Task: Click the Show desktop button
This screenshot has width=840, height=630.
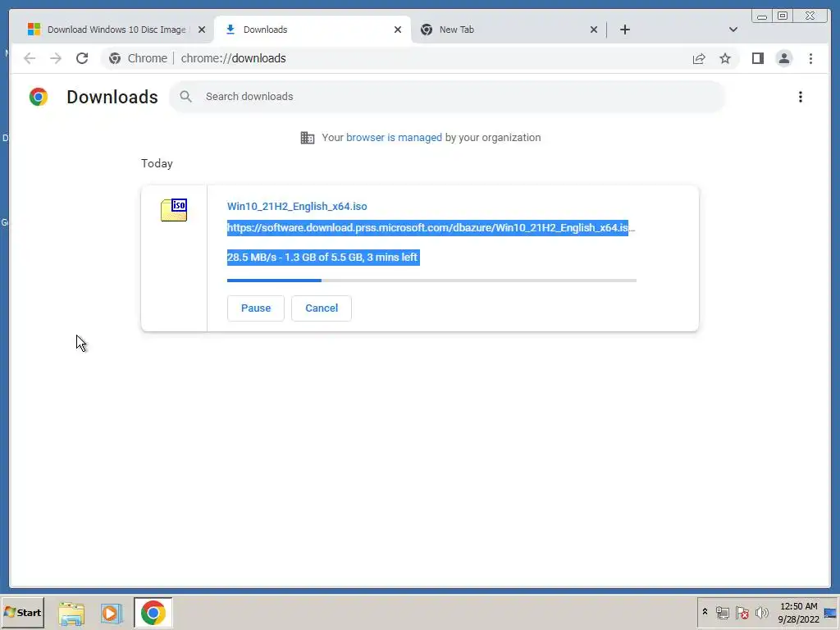Action: (830, 613)
